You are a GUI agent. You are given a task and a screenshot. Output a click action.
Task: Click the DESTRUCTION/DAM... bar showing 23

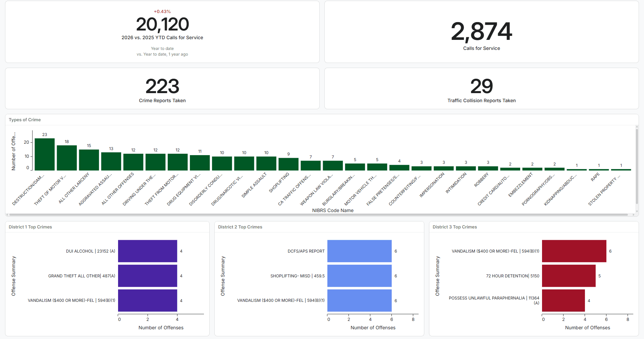coord(45,154)
